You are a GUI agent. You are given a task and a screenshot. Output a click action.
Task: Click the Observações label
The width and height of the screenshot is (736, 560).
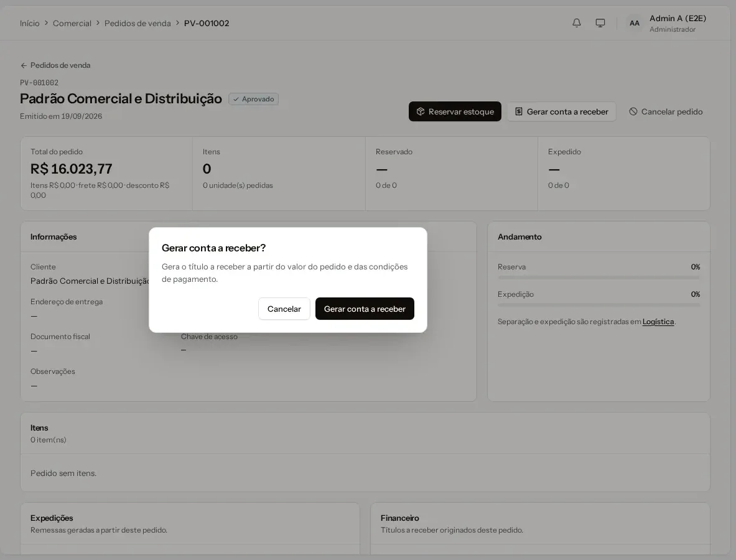[52, 371]
